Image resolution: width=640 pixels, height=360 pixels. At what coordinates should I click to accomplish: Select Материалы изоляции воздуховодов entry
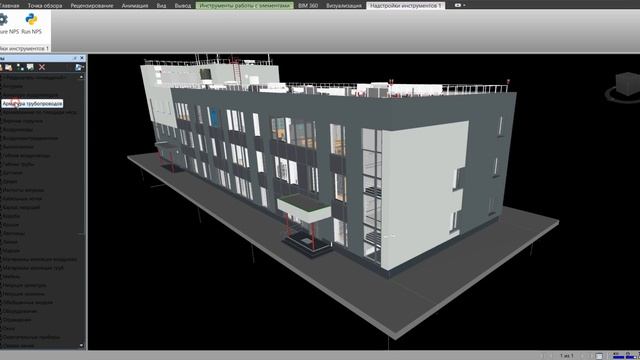pos(40,259)
